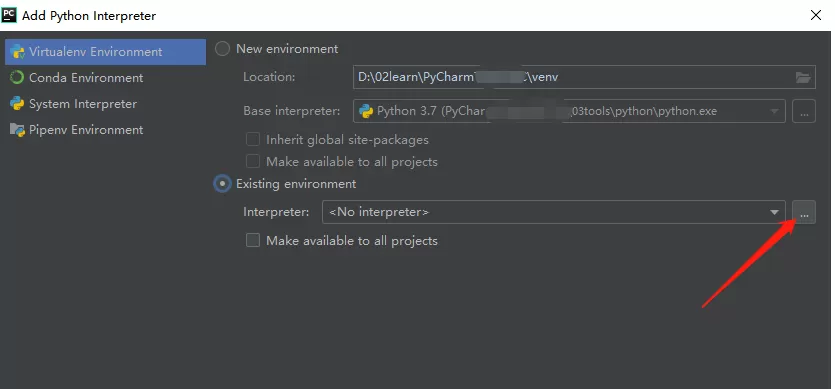Screen dimensions: 835x389
Task: Click the PyCharm logo in title bar
Action: (9, 14)
